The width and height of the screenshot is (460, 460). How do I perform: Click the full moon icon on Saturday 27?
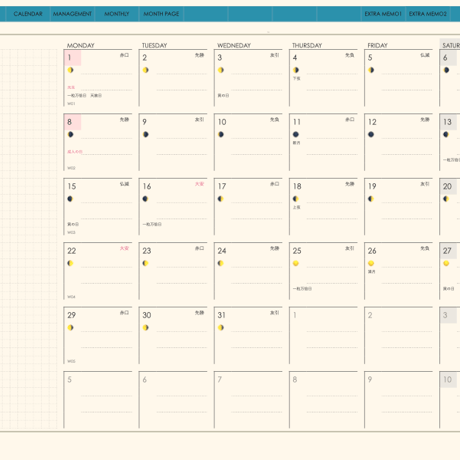click(x=446, y=263)
